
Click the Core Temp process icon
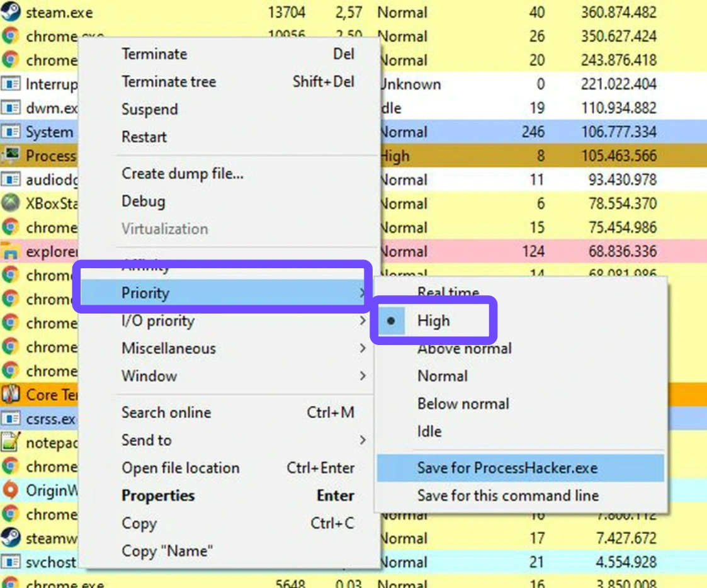point(10,395)
